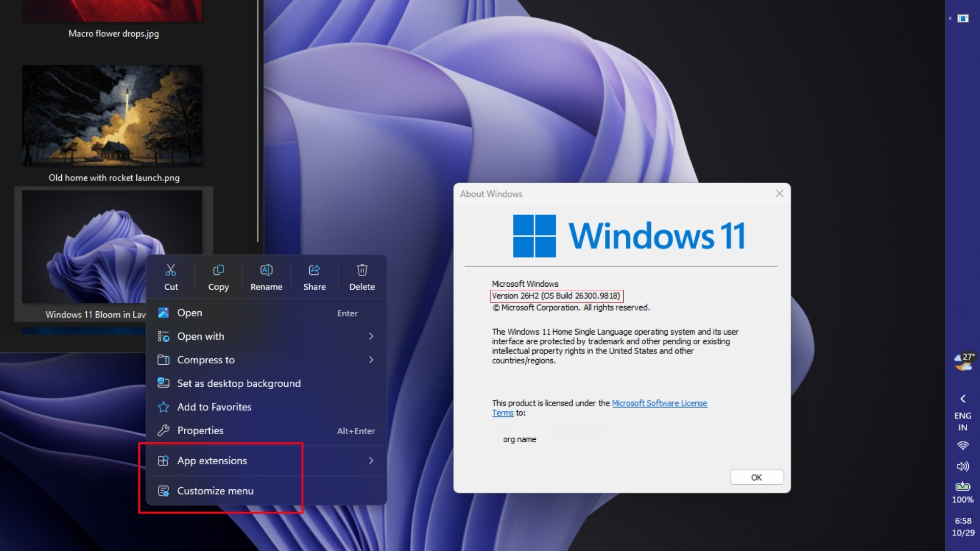The image size is (980, 551).
Task: Expand the App extensions submenu arrow
Action: pyautogui.click(x=371, y=461)
